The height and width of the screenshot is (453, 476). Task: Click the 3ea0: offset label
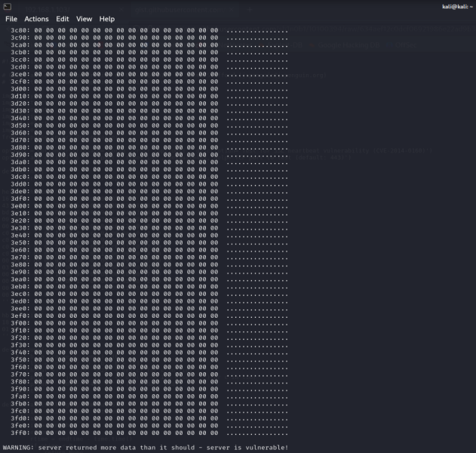(20, 279)
